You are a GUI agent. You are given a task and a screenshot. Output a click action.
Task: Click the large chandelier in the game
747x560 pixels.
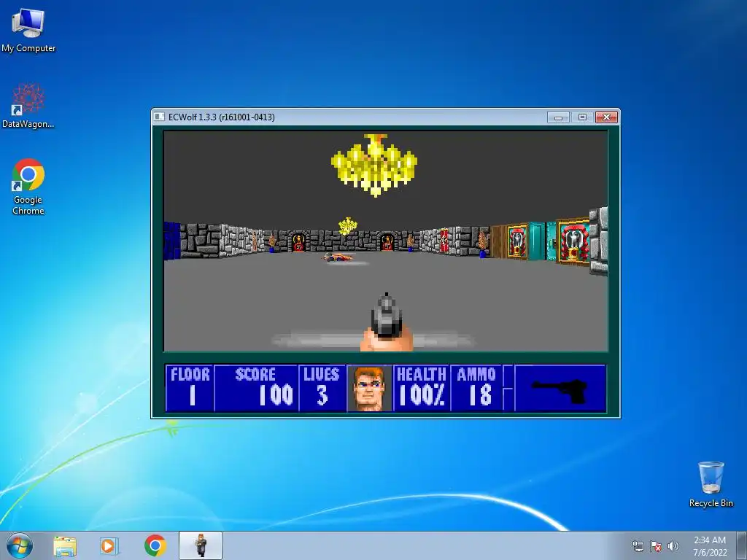[374, 165]
